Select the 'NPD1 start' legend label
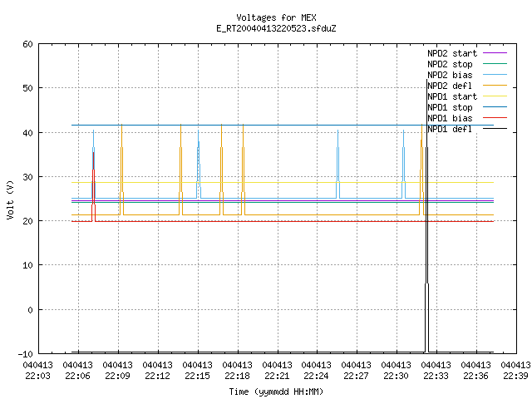This screenshot has height=399, width=532. 452,96
